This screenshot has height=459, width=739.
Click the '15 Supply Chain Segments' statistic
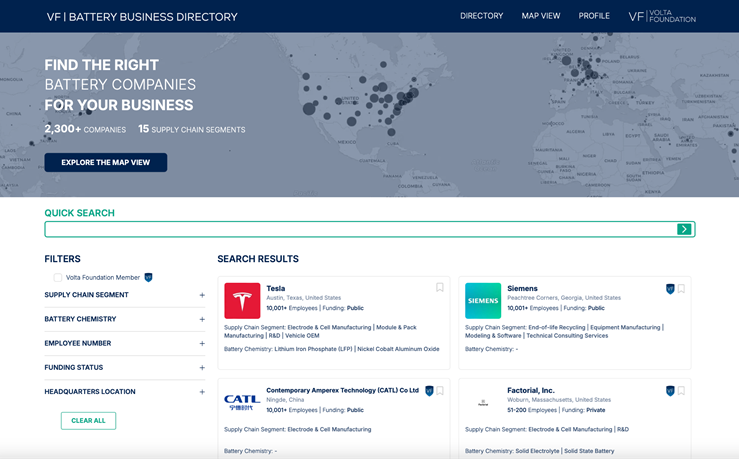[x=191, y=129]
